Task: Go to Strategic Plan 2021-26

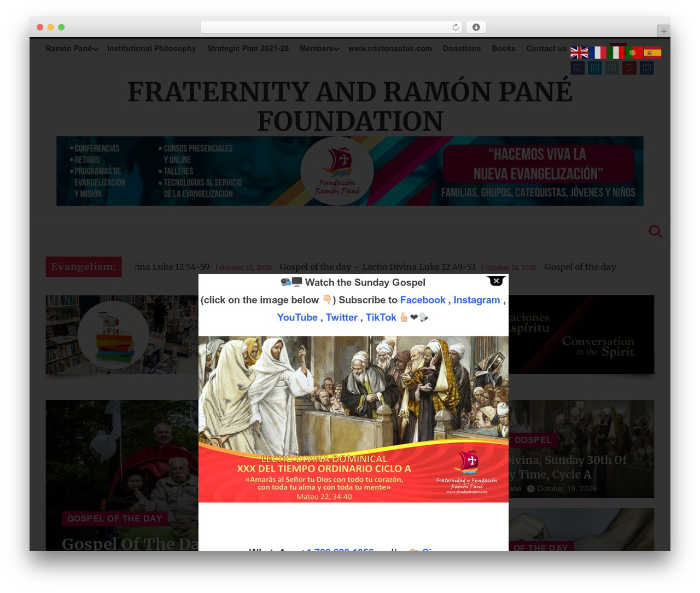Action: click(x=248, y=48)
